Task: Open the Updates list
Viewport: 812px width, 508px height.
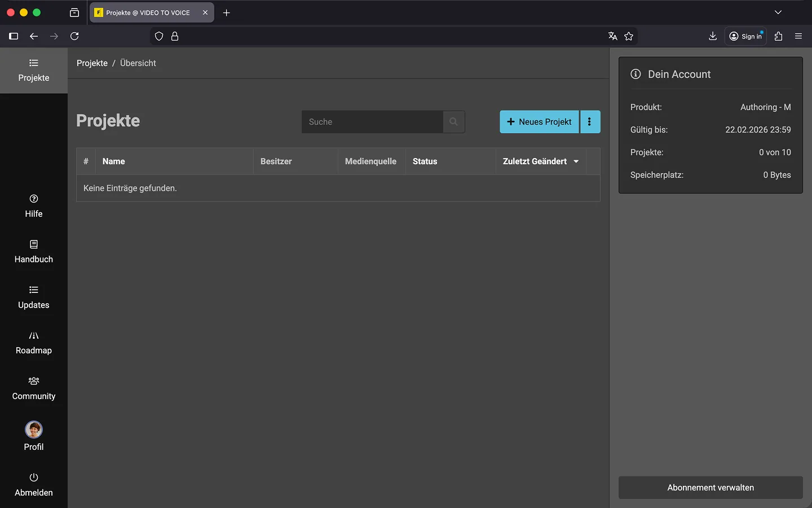Action: [x=34, y=297]
